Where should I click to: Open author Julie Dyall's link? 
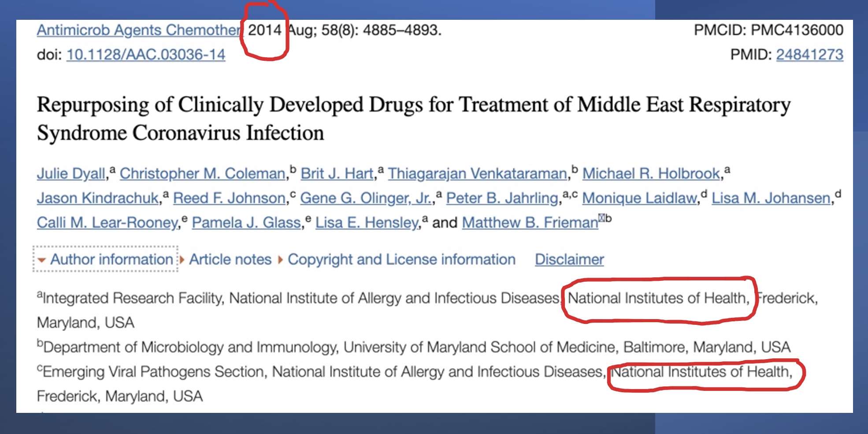tap(71, 173)
